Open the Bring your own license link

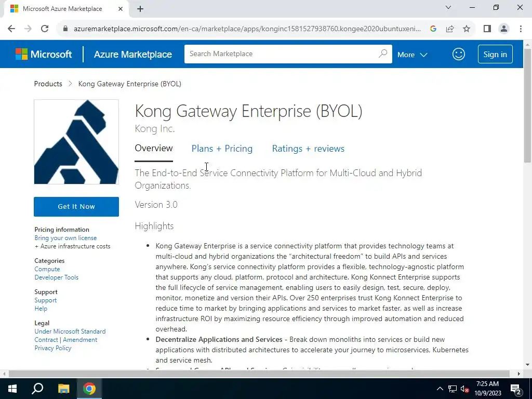(65, 238)
